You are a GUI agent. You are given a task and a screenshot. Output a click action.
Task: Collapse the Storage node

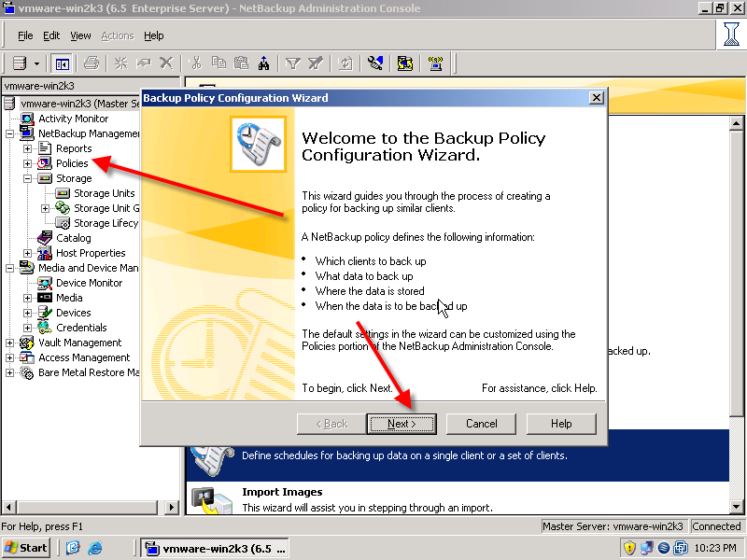click(28, 178)
